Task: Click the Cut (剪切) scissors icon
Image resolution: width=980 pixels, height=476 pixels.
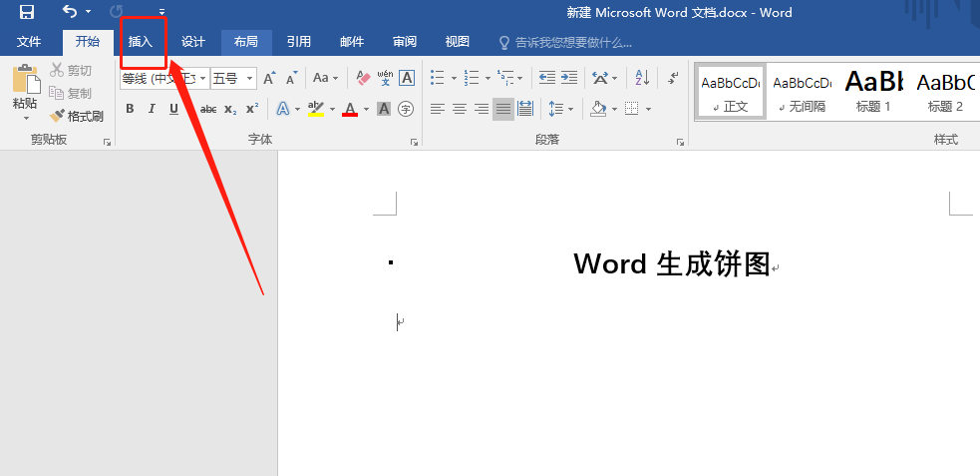Action: [71, 70]
